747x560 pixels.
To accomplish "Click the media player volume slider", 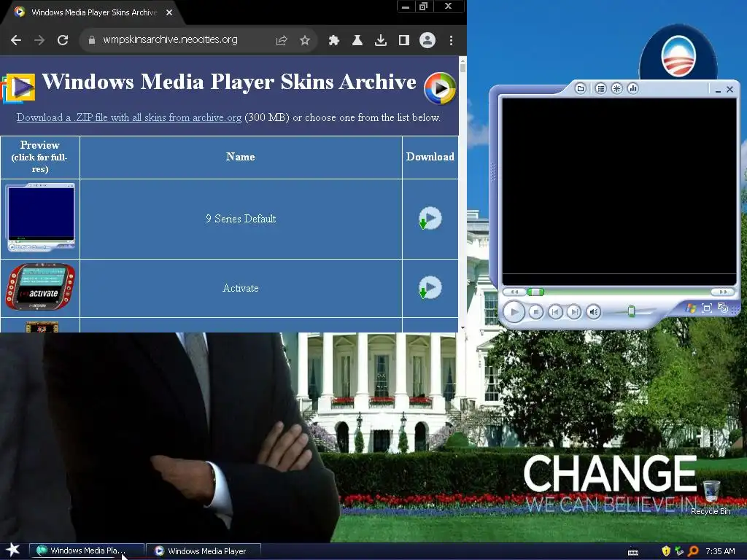I will (x=631, y=311).
